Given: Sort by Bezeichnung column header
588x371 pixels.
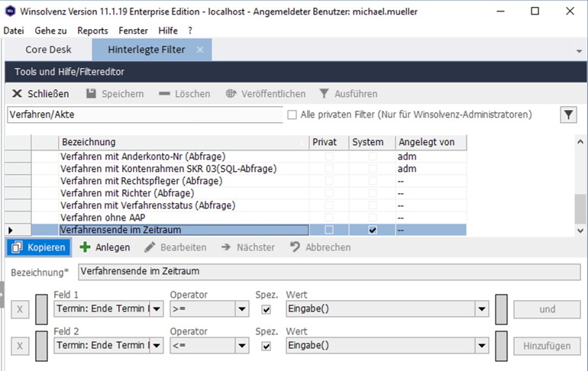Looking at the screenshot, I should (x=184, y=142).
